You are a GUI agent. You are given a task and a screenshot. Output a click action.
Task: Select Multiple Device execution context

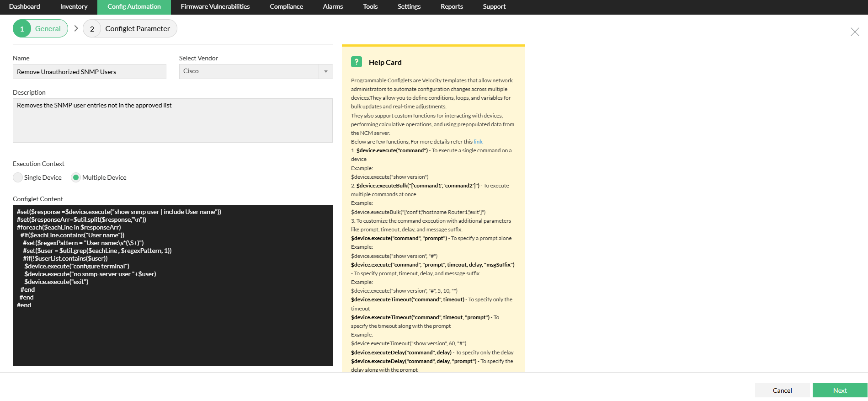point(76,177)
